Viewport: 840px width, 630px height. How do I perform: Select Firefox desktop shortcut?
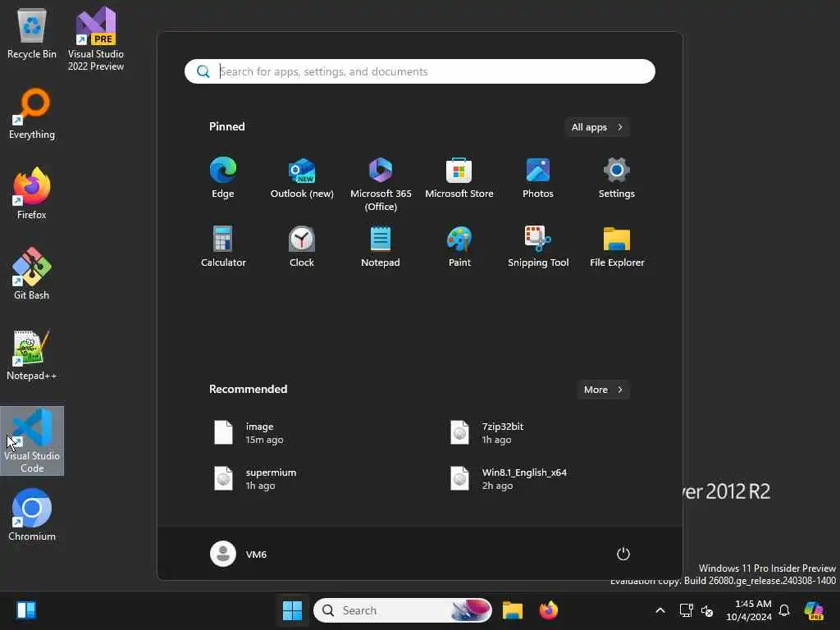point(32,194)
